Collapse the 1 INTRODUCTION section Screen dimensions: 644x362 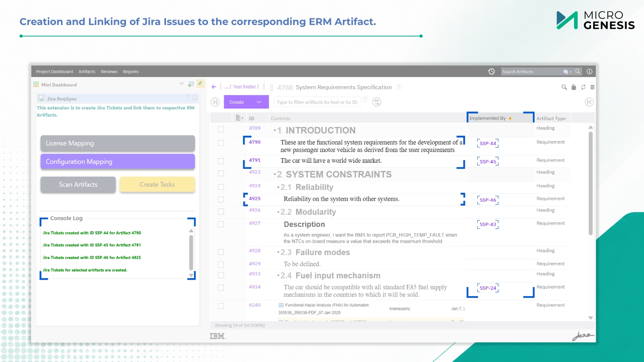point(275,131)
